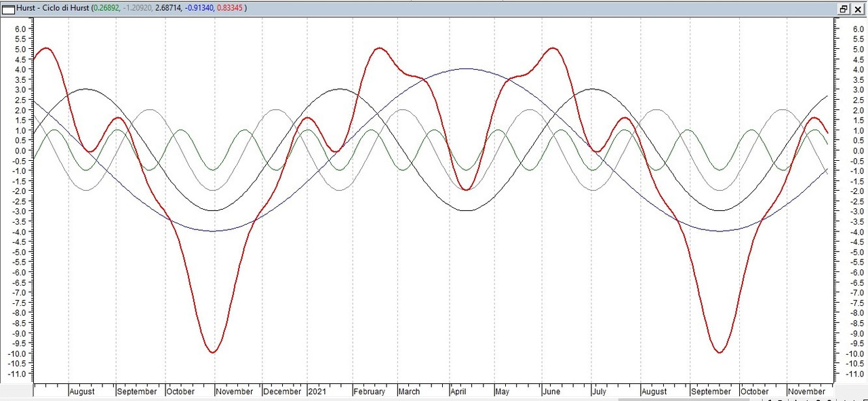Click the July label on time axis

pyautogui.click(x=598, y=392)
